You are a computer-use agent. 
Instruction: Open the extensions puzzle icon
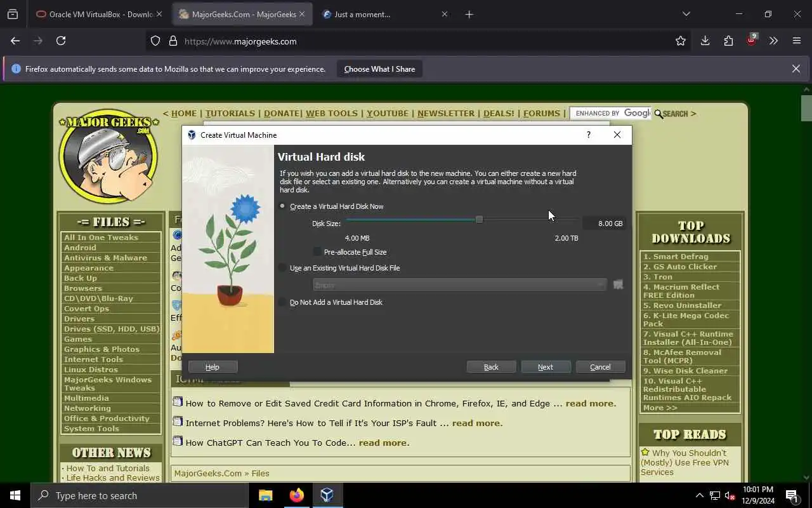coord(728,41)
